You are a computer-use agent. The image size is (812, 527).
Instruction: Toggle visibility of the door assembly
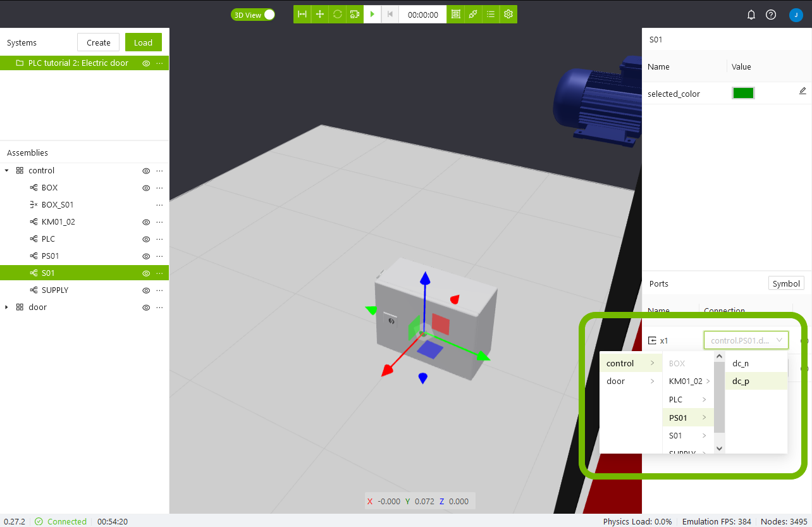click(x=146, y=307)
